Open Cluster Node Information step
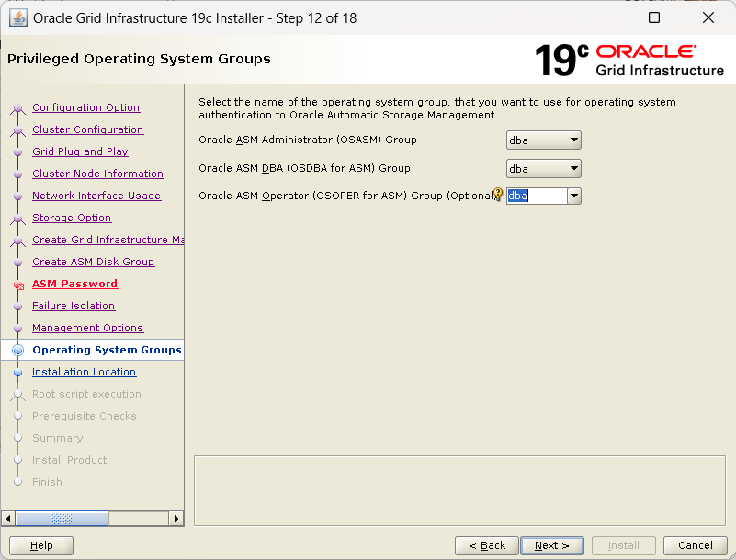The image size is (736, 560). pyautogui.click(x=97, y=174)
